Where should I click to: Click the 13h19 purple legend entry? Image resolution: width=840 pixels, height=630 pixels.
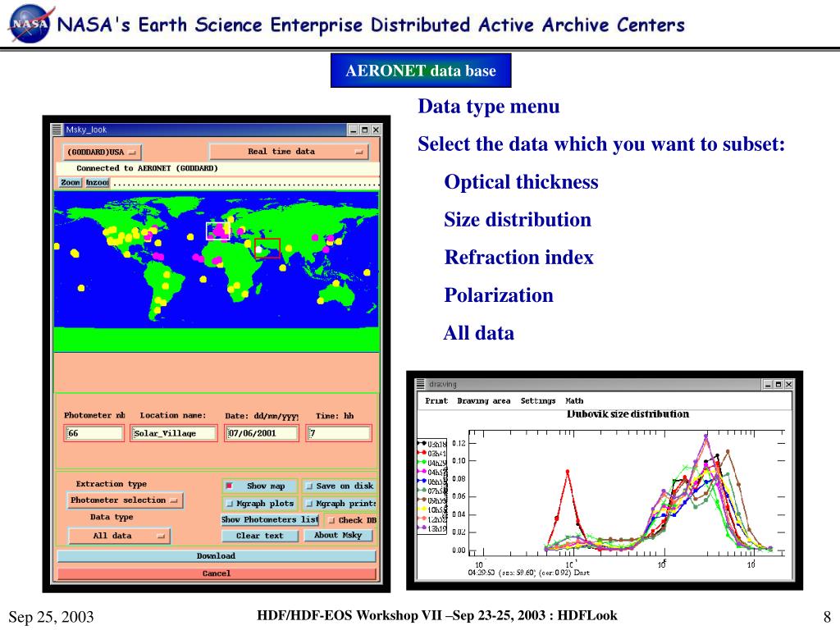click(x=431, y=528)
